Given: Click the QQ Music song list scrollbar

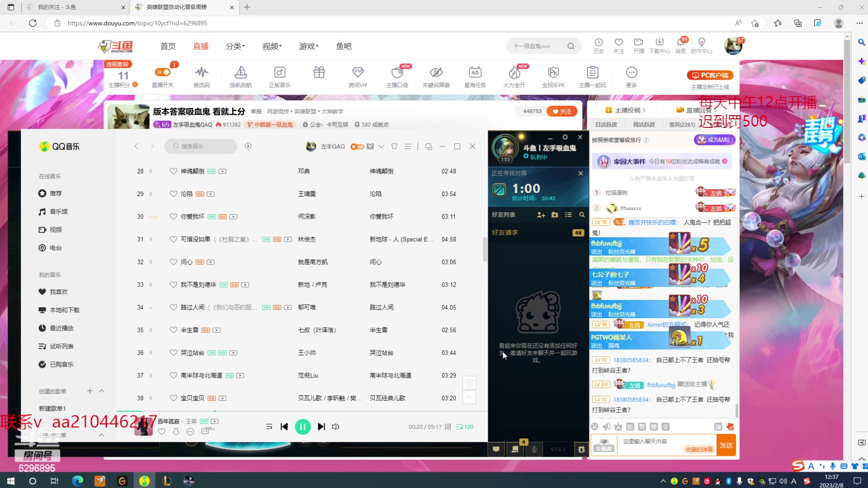Looking at the screenshot, I should click(485, 249).
